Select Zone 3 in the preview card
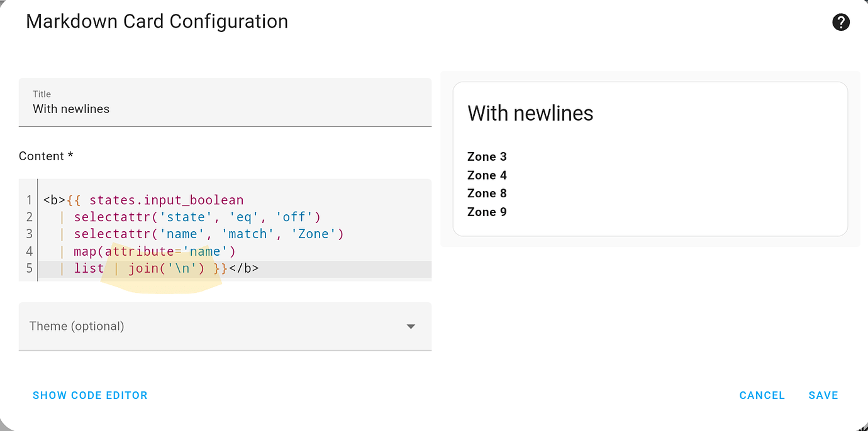 click(487, 156)
